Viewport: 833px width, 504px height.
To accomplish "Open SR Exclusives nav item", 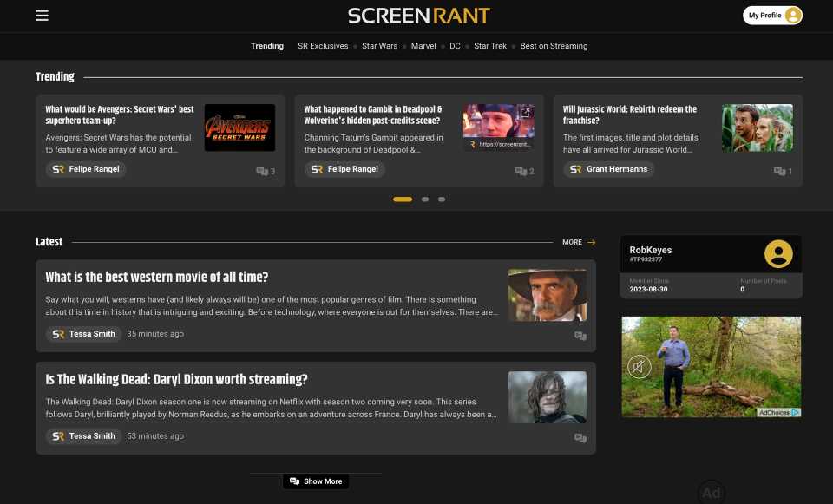I will (323, 46).
